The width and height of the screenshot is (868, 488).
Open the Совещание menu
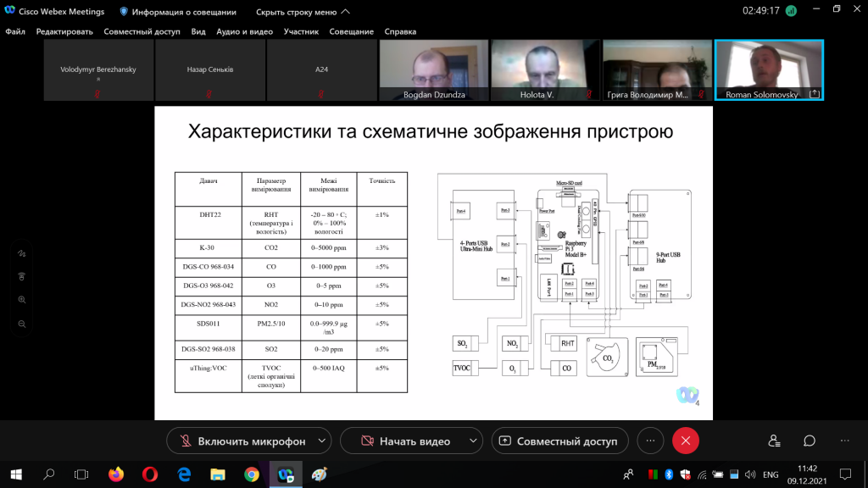[352, 31]
